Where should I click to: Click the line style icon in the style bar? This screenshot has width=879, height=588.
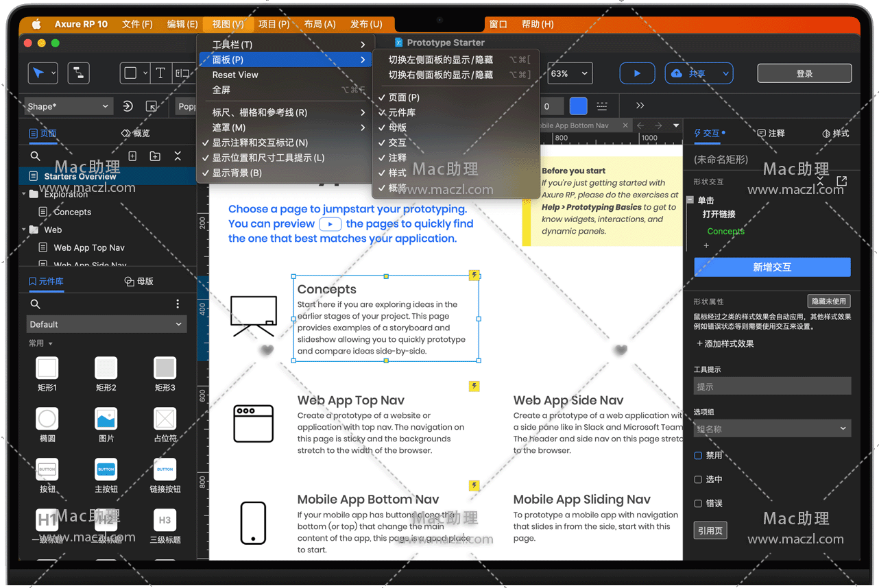tap(602, 106)
